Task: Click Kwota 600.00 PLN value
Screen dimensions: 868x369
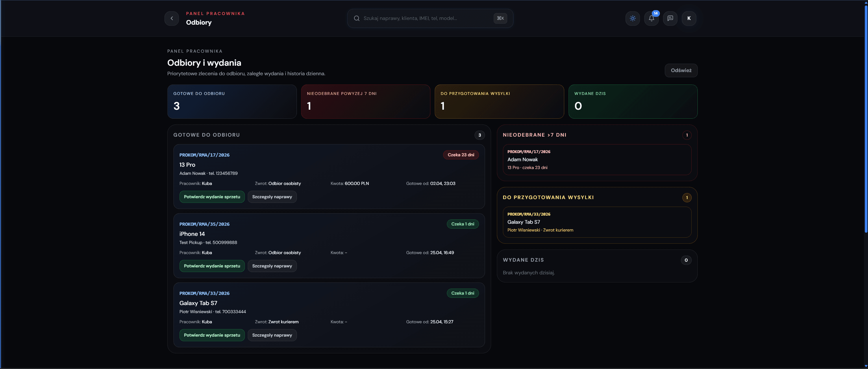Action: [x=356, y=183]
